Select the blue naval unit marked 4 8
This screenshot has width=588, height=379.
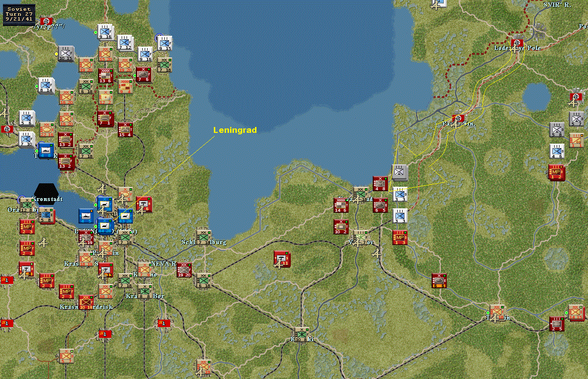47,150
